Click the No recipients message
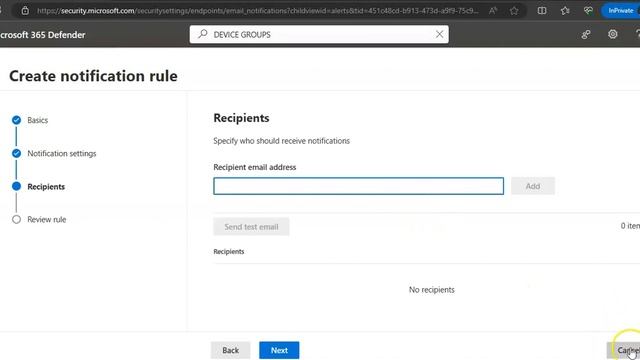The width and height of the screenshot is (640, 360). point(431,290)
